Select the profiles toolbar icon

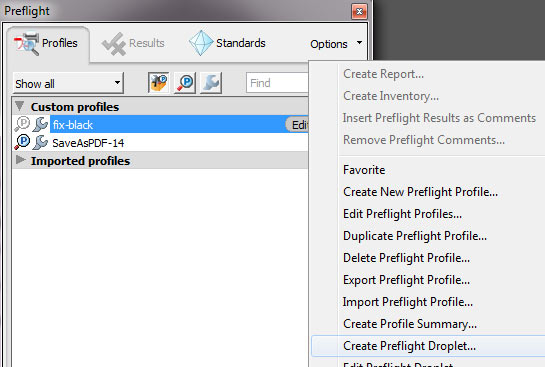158,83
